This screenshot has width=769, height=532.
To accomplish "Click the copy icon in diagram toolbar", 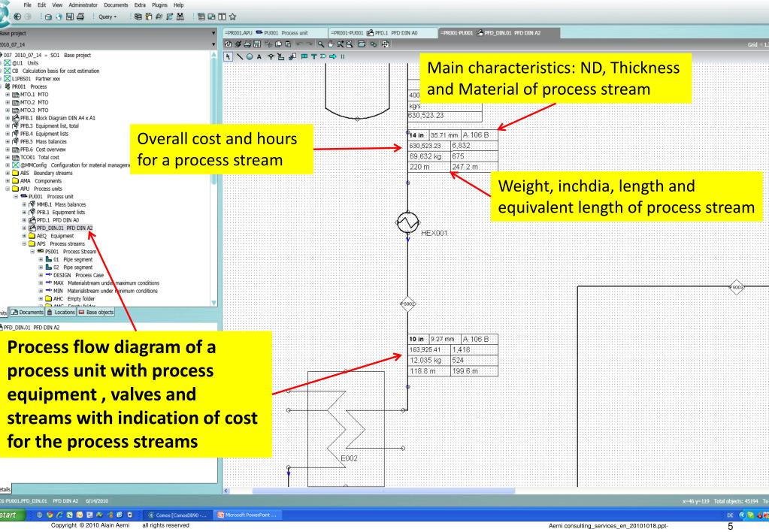I will (x=278, y=44).
